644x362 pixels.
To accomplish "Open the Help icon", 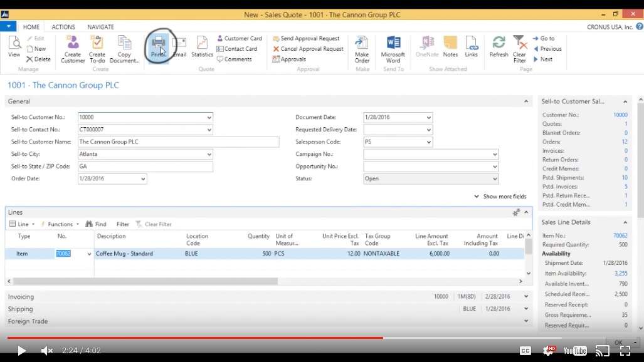I will click(640, 27).
